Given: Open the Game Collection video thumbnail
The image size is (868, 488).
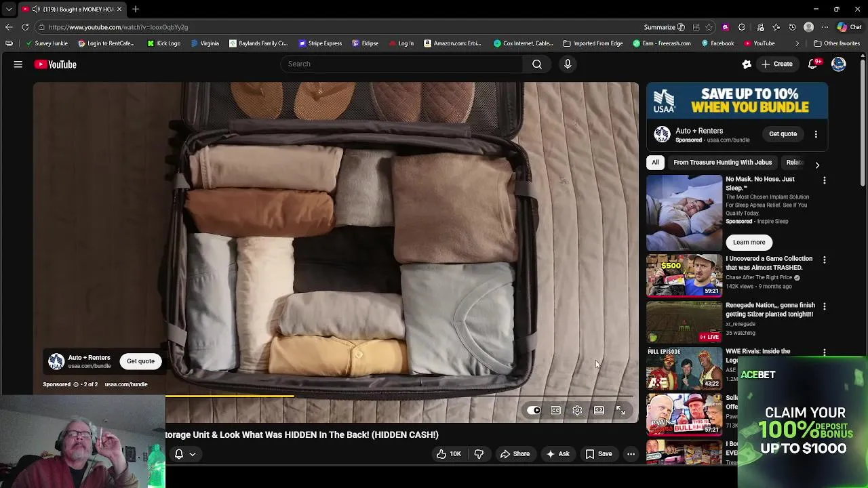Looking at the screenshot, I should tap(684, 276).
